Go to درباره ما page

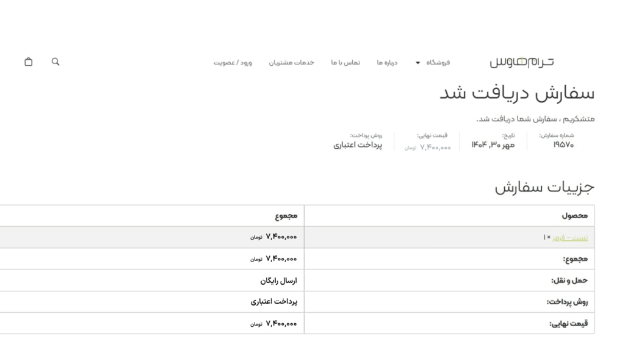pyautogui.click(x=387, y=62)
